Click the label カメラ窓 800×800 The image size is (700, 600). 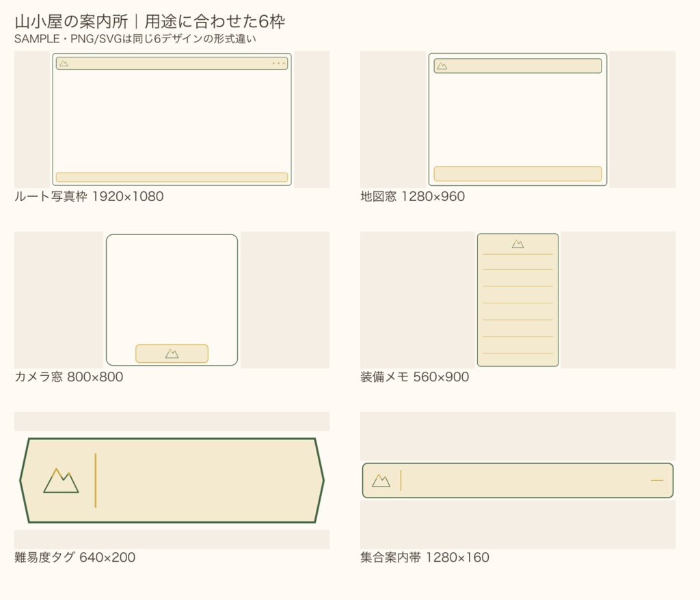[69, 377]
